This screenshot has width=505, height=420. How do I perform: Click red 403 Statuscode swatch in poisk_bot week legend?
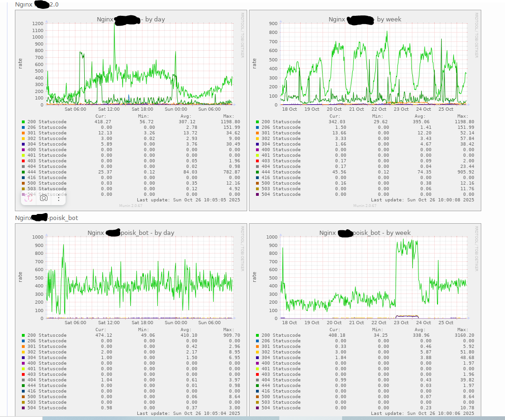click(x=257, y=374)
